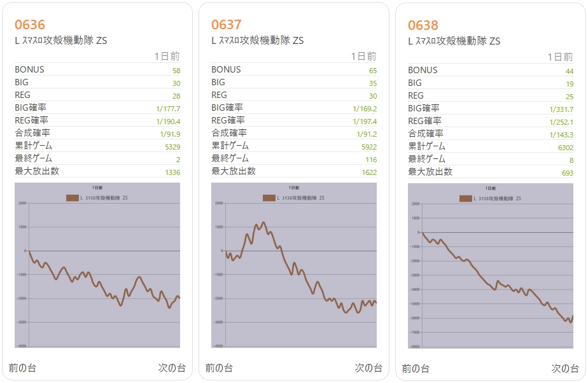This screenshot has height=383, width=588.
Task: Go to 次の台 from machine 0637
Action: tap(368, 367)
